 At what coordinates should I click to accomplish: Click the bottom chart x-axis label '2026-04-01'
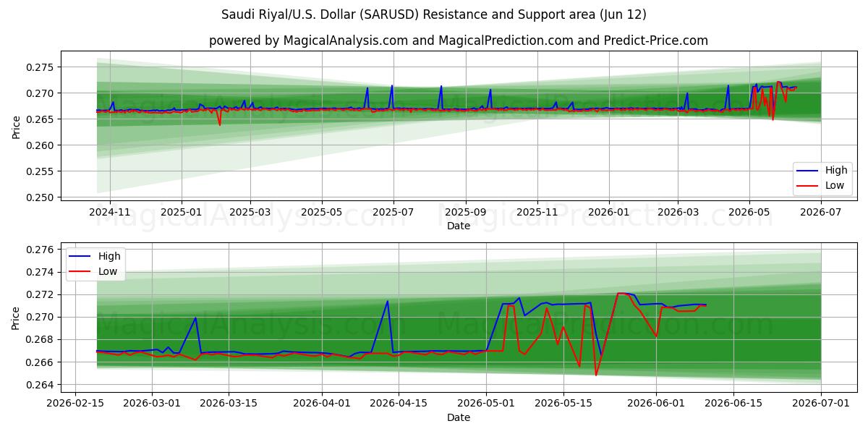click(322, 404)
